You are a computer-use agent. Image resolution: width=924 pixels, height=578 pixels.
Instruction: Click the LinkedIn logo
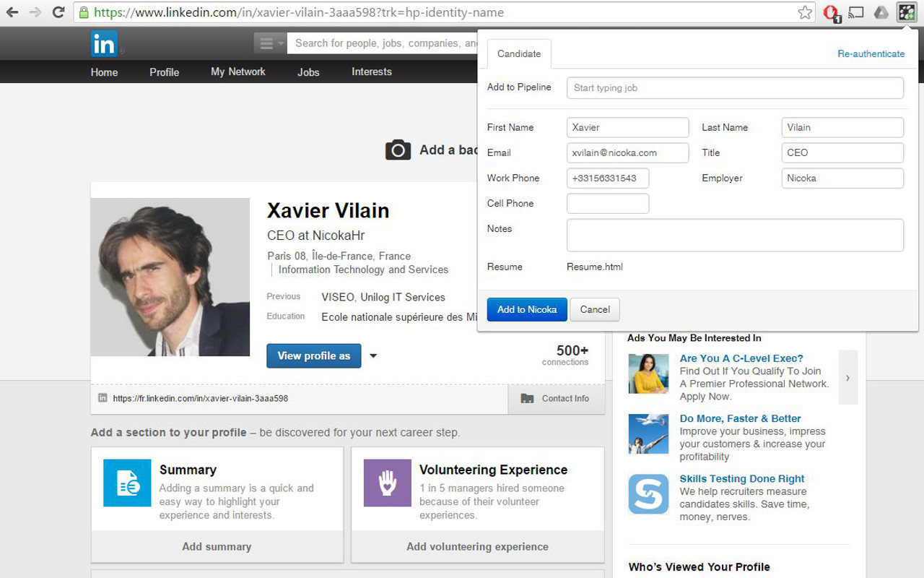(104, 44)
